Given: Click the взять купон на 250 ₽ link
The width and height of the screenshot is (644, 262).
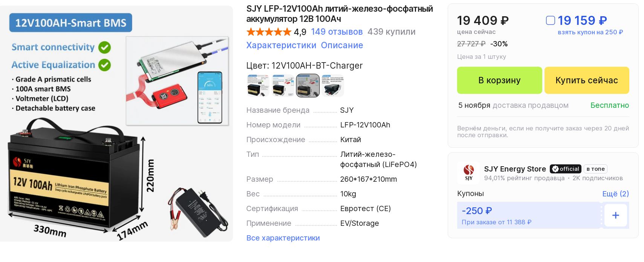Looking at the screenshot, I should pyautogui.click(x=590, y=32).
